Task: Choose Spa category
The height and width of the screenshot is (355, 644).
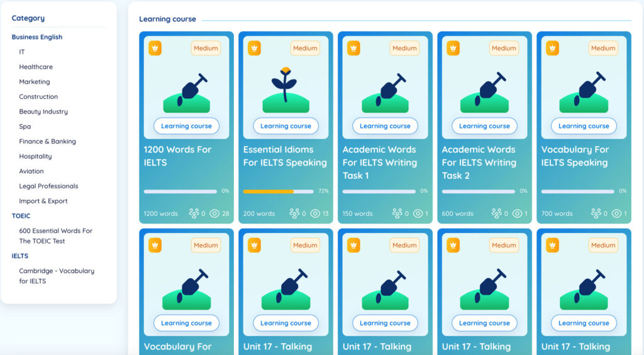Action: tap(25, 127)
